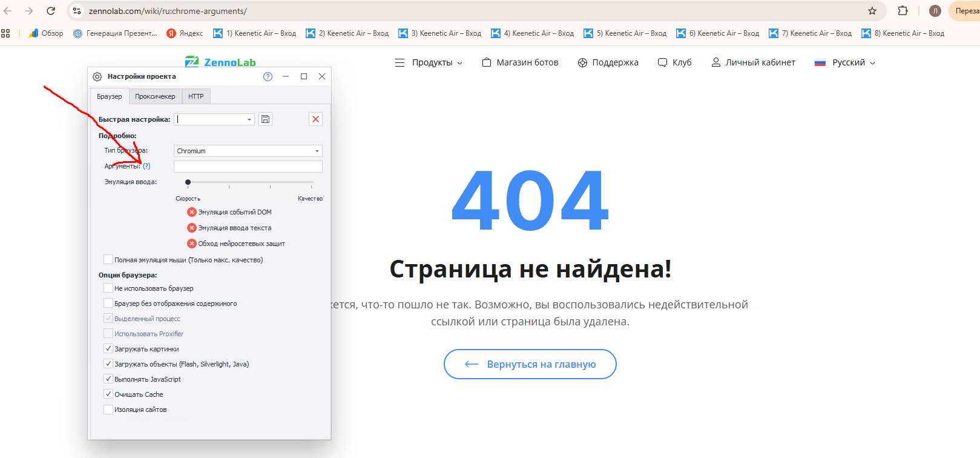Delete the quick setting with red X icon
Viewport: 980px width, 458px height.
pos(315,119)
